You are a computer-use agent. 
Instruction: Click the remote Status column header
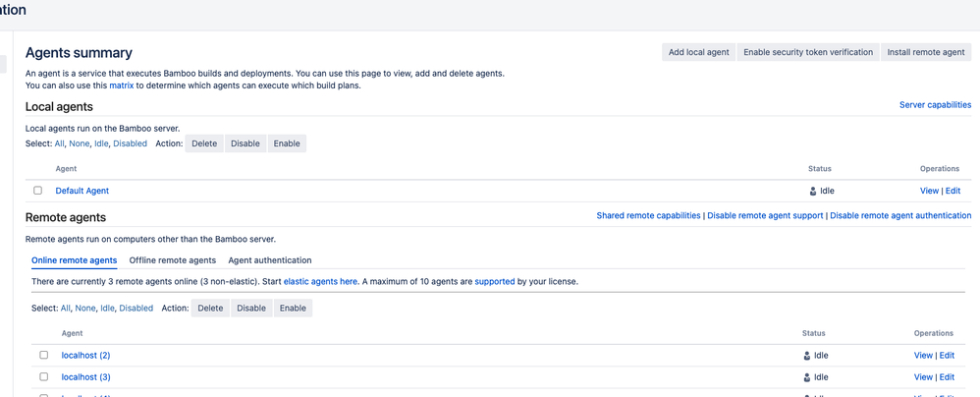coord(814,333)
